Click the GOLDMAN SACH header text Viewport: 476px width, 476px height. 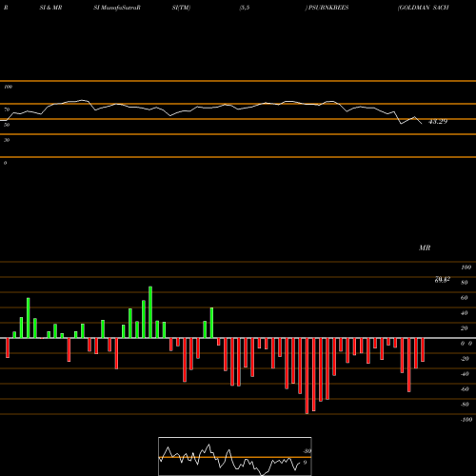424,8
